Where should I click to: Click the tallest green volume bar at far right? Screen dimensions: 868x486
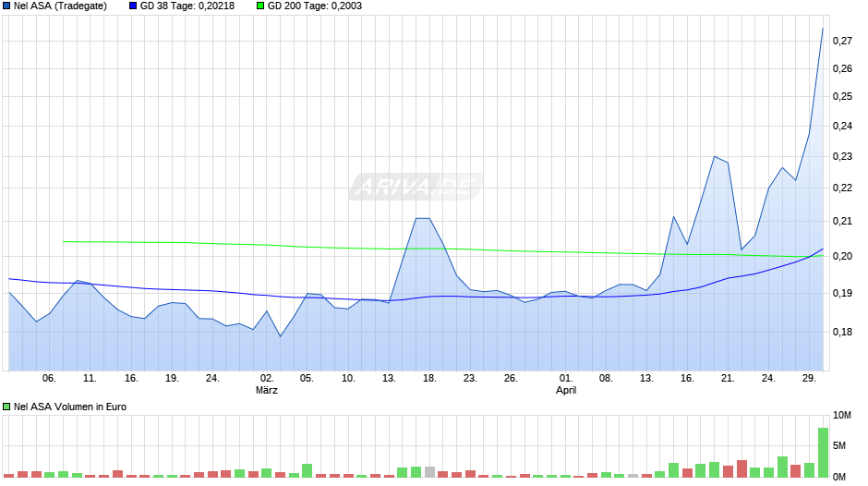point(823,452)
